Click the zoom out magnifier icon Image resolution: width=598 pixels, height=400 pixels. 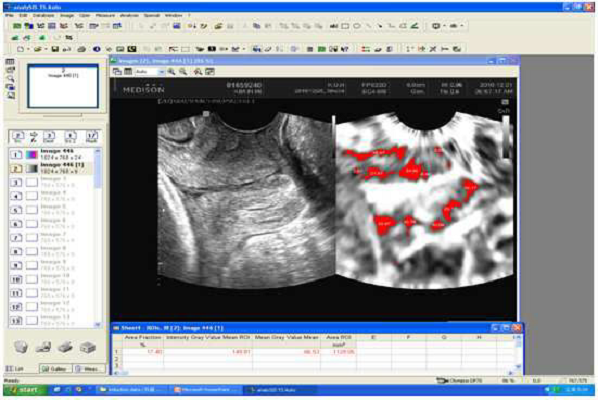[183, 72]
